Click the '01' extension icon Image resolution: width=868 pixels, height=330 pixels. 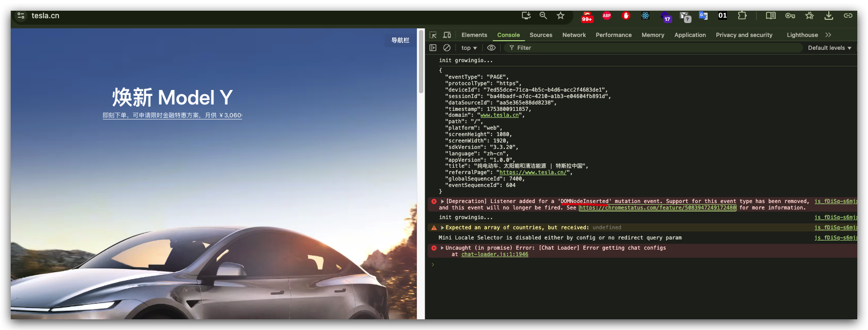point(723,16)
